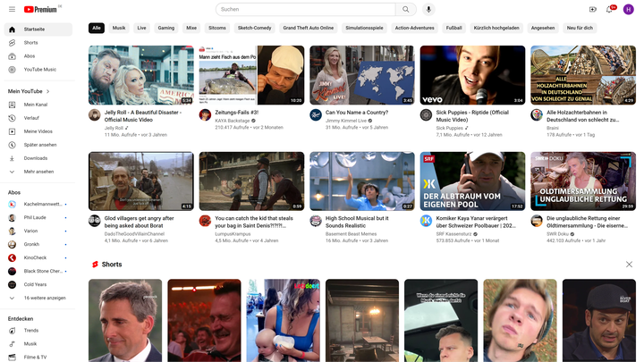The image size is (644, 362).
Task: Select Kürzlich hochgeladen filter chip
Action: 496,28
